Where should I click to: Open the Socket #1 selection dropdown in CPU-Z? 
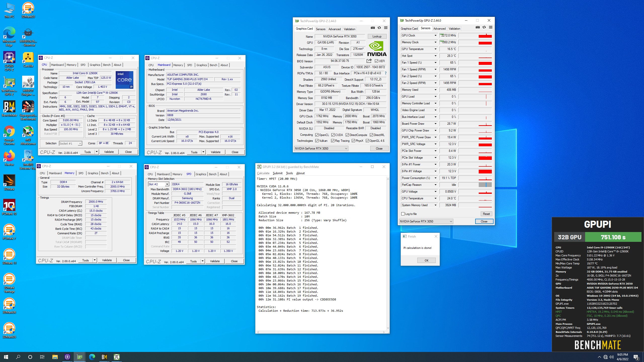tap(70, 143)
